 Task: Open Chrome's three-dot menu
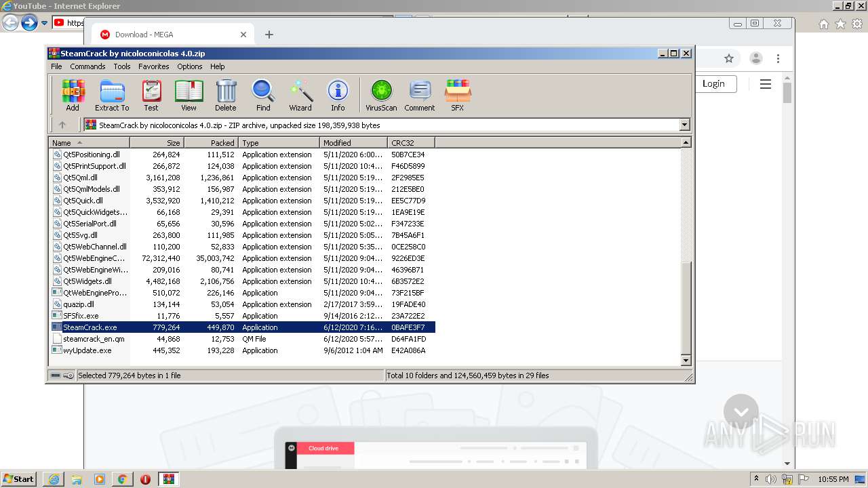778,58
